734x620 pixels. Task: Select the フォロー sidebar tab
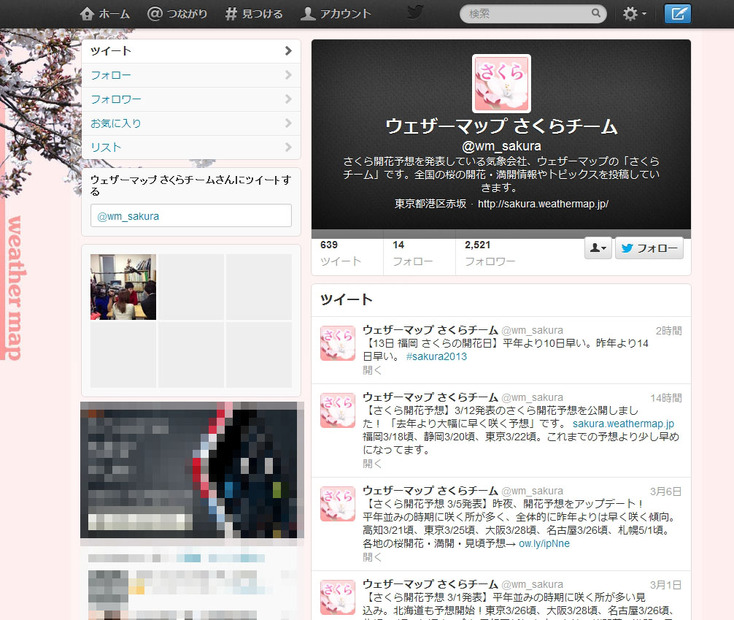click(191, 75)
